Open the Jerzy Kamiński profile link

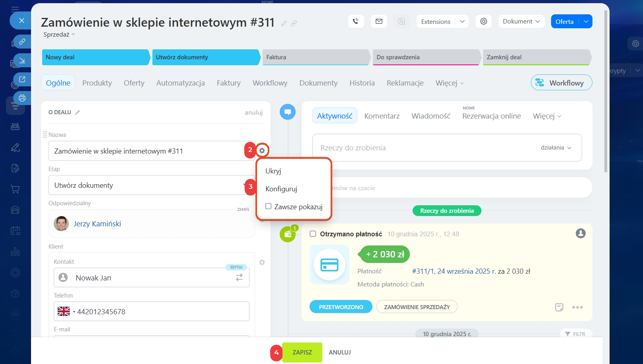[97, 224]
